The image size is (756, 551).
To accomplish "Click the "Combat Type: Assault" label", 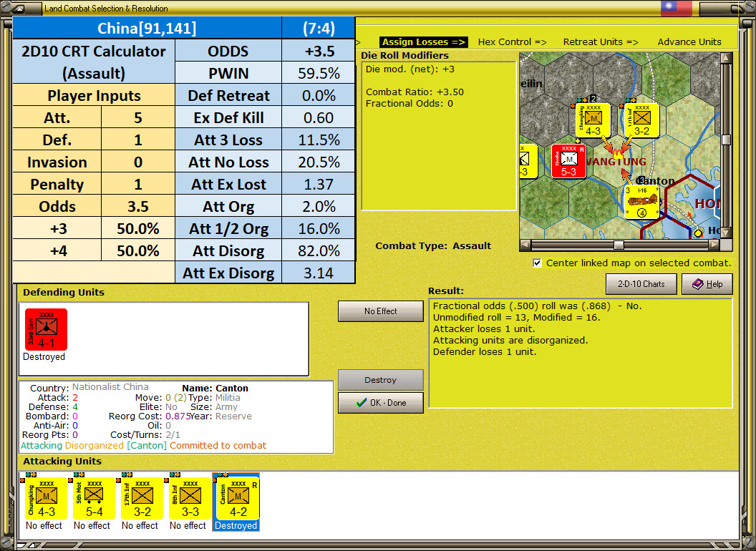I will point(433,246).
